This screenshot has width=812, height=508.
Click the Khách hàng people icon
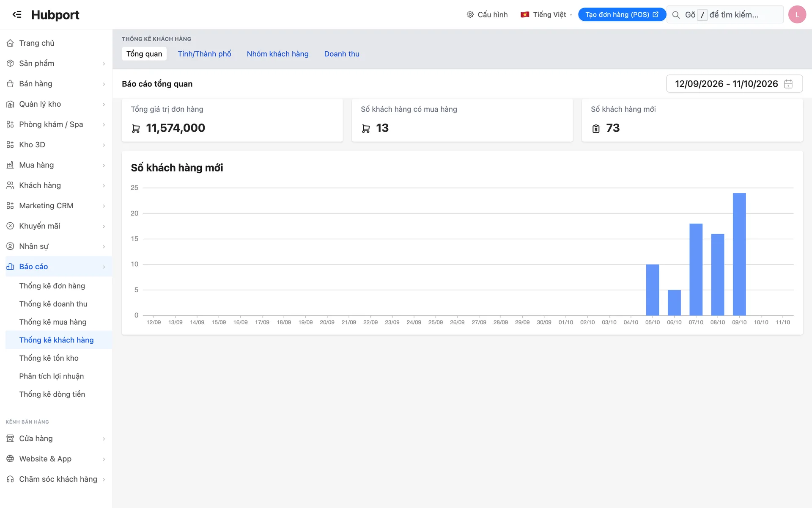point(10,185)
